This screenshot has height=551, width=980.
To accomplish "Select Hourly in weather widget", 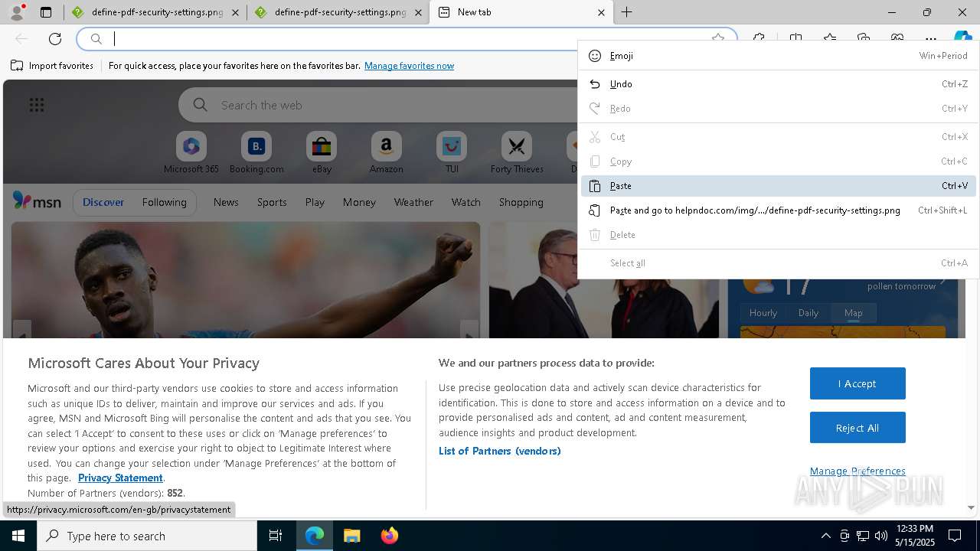I will coord(763,313).
